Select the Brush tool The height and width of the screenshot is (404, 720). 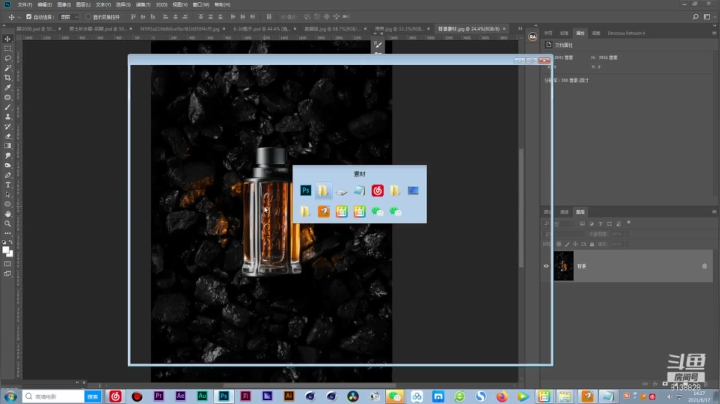point(8,107)
